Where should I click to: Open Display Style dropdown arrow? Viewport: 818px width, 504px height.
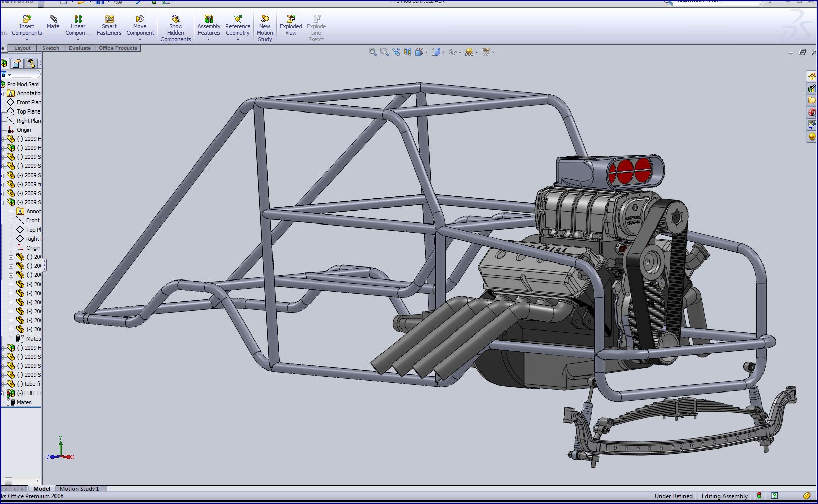pyautogui.click(x=443, y=52)
